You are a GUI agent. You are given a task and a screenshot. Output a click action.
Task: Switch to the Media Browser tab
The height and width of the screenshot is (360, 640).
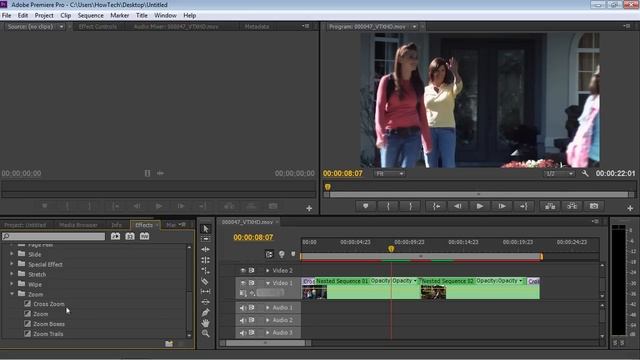click(x=78, y=225)
